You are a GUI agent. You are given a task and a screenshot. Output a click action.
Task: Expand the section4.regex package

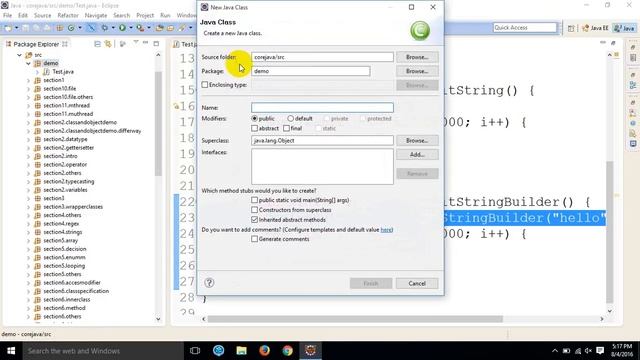28,224
